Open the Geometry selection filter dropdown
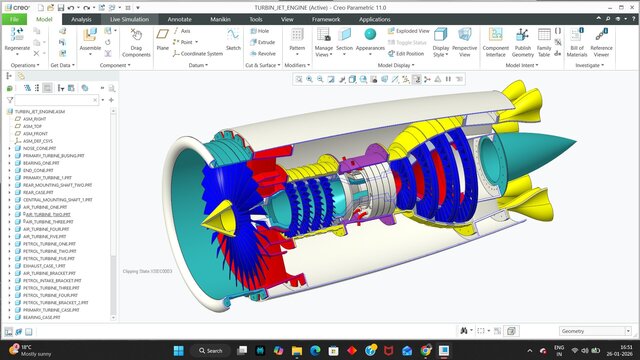The image size is (640, 360). point(628,331)
